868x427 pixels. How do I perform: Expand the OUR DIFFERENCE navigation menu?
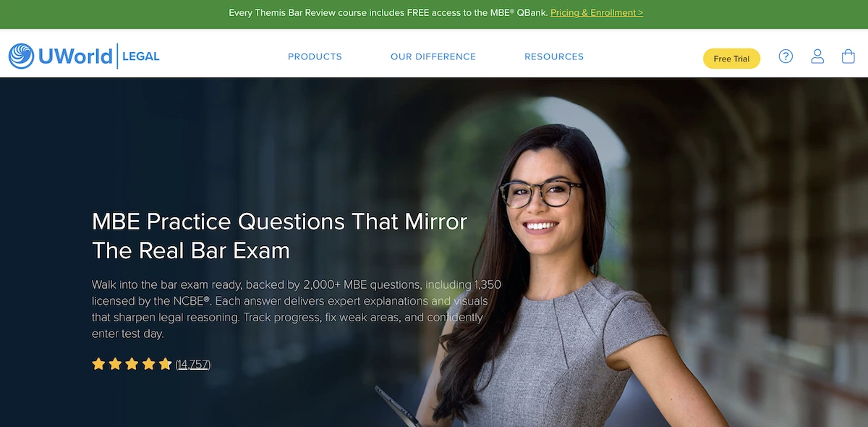click(x=433, y=56)
